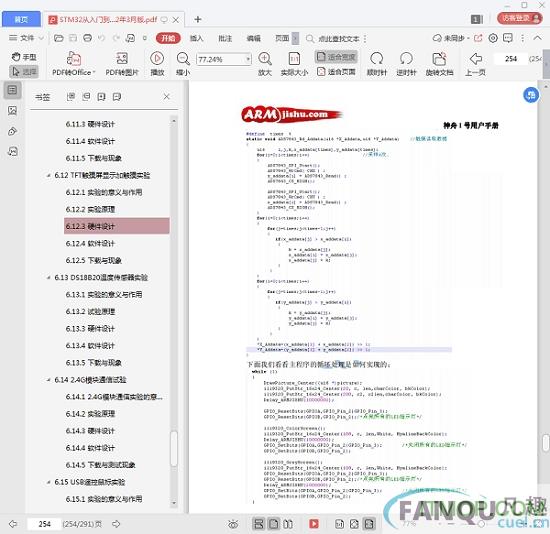Click the bookmark panel scrollbar thumb

[x=174, y=448]
